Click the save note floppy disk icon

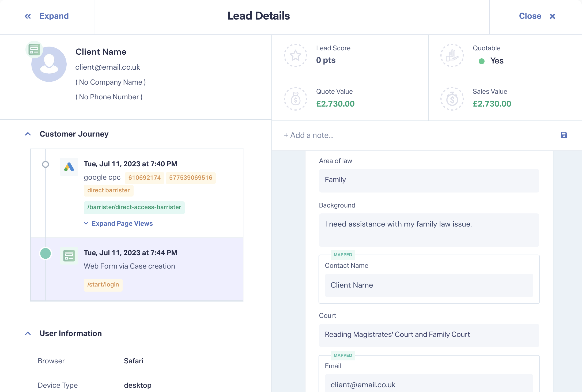click(x=564, y=135)
